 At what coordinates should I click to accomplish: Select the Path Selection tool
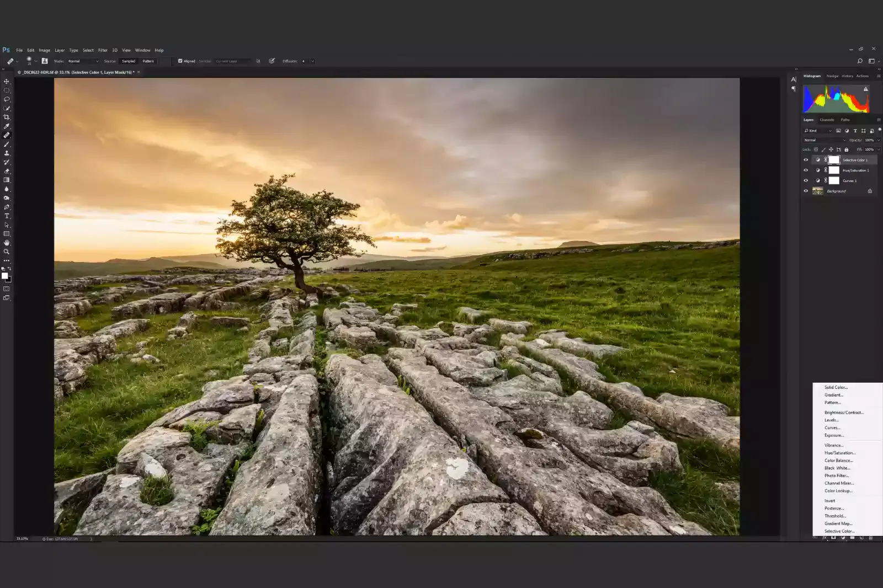point(7,224)
